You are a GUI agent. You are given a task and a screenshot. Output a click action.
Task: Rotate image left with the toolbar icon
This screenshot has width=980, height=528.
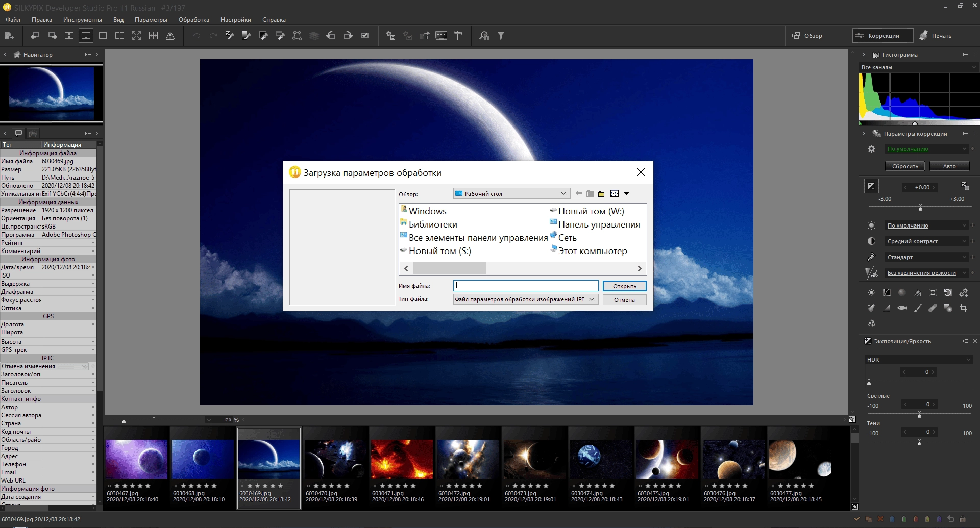click(331, 36)
